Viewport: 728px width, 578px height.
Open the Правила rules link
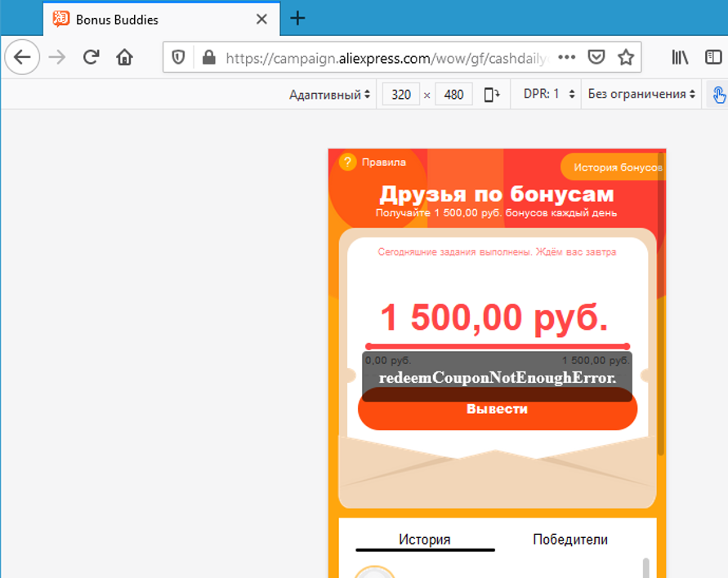pos(383,162)
